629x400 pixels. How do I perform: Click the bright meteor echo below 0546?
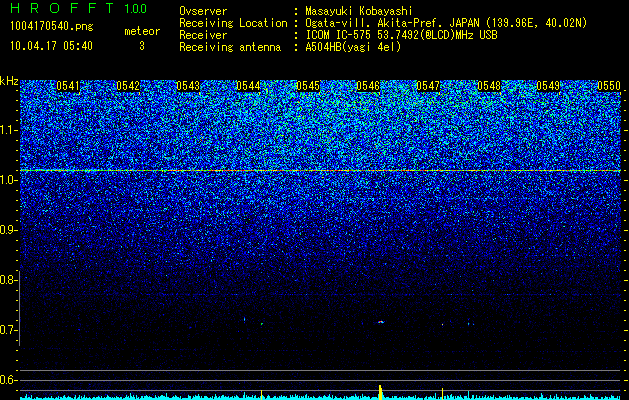pos(381,322)
